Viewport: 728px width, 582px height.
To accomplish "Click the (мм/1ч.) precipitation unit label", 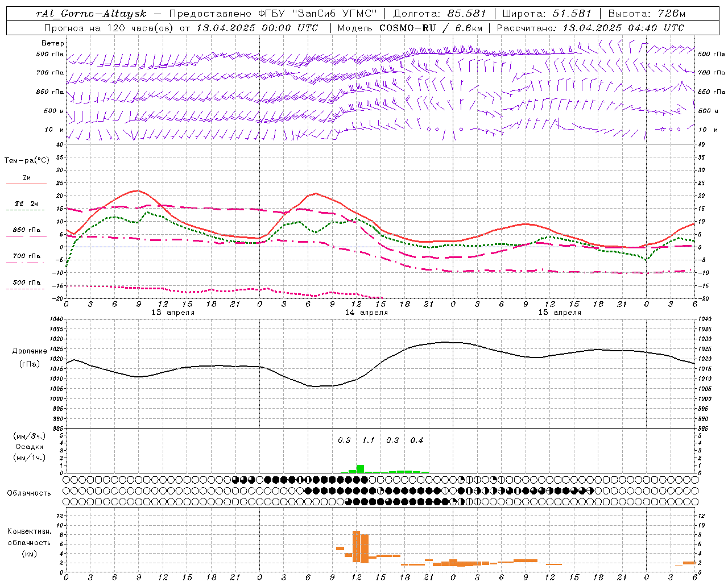I will point(30,458).
